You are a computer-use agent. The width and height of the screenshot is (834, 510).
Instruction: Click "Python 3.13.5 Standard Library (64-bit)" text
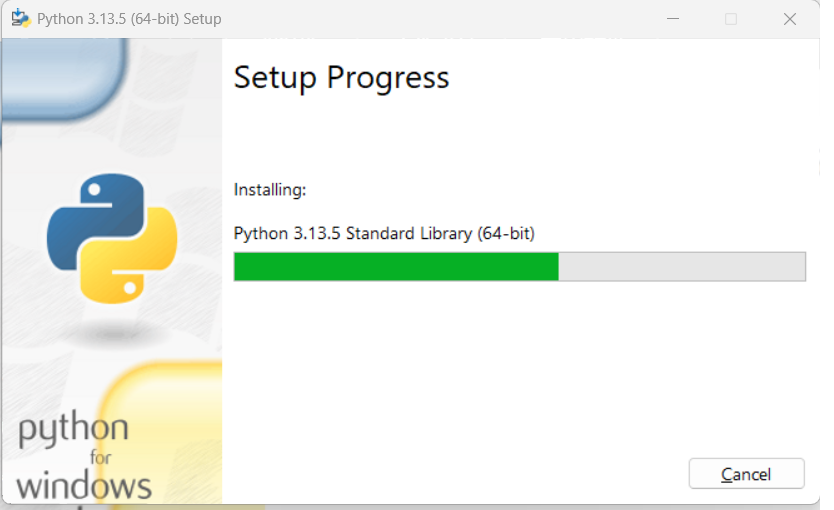click(384, 233)
